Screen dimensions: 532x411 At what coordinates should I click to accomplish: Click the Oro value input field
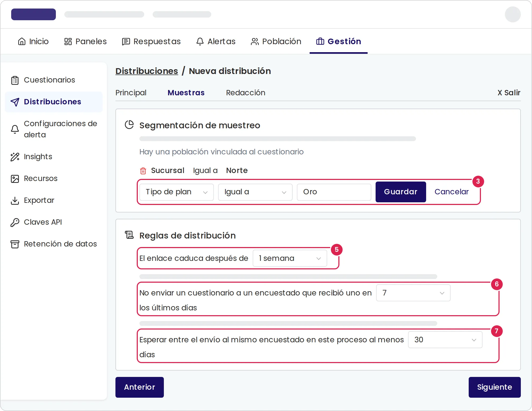point(334,192)
